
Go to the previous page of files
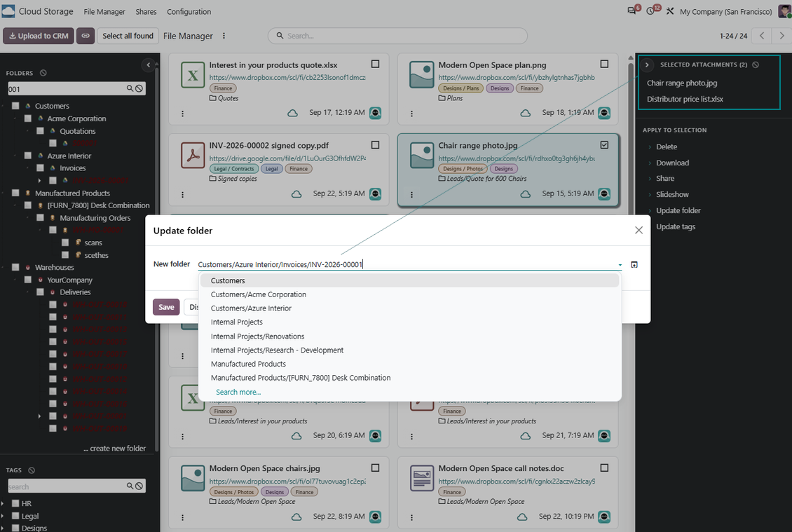762,36
